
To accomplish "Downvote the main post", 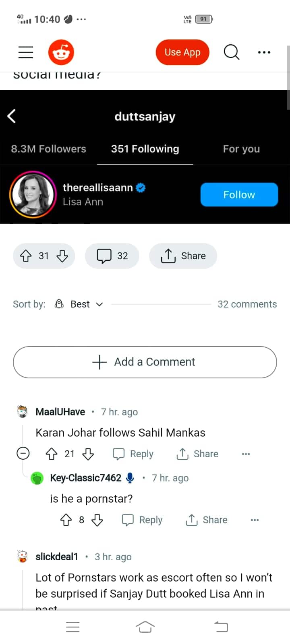I will coord(62,256).
